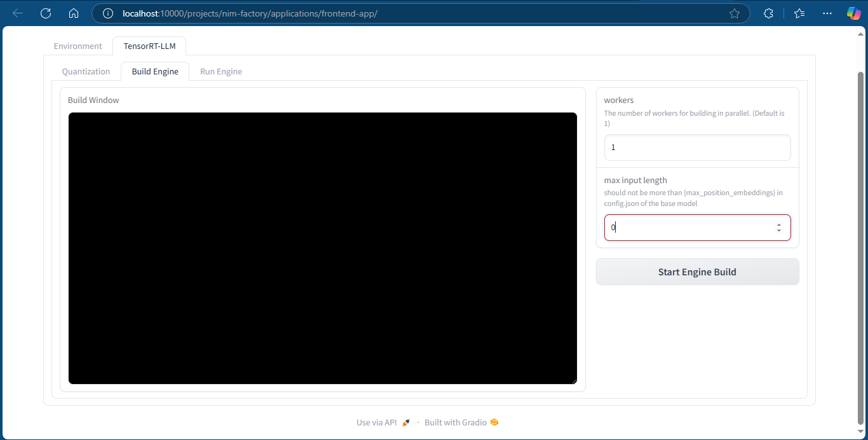Screen dimensions: 868x440
Task: Increase max input length with the up arrow
Action: tap(779, 224)
